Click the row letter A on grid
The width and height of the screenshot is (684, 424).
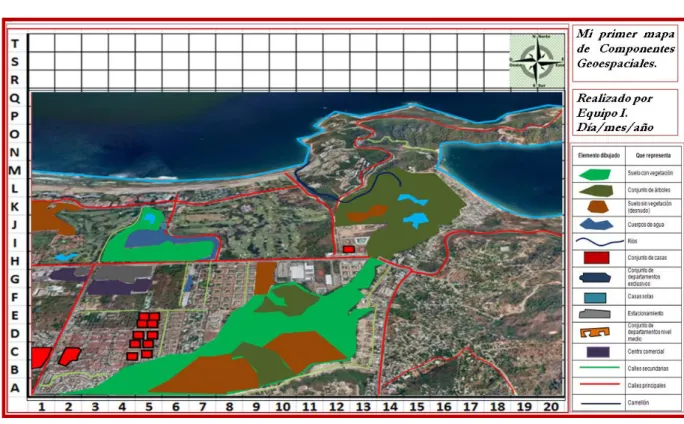point(15,388)
